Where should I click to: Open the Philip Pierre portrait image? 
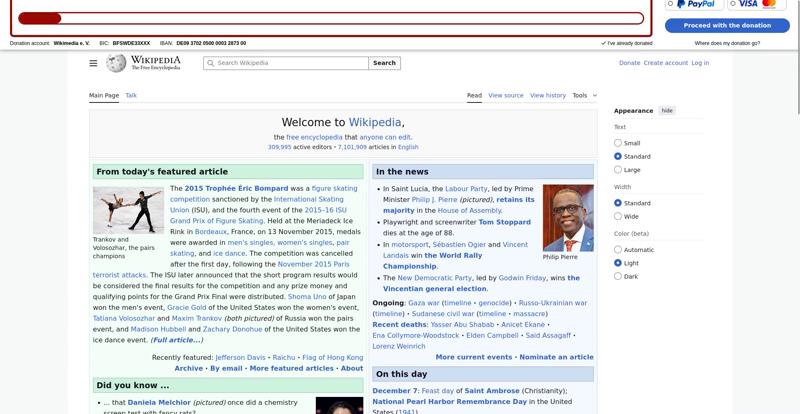(567, 217)
